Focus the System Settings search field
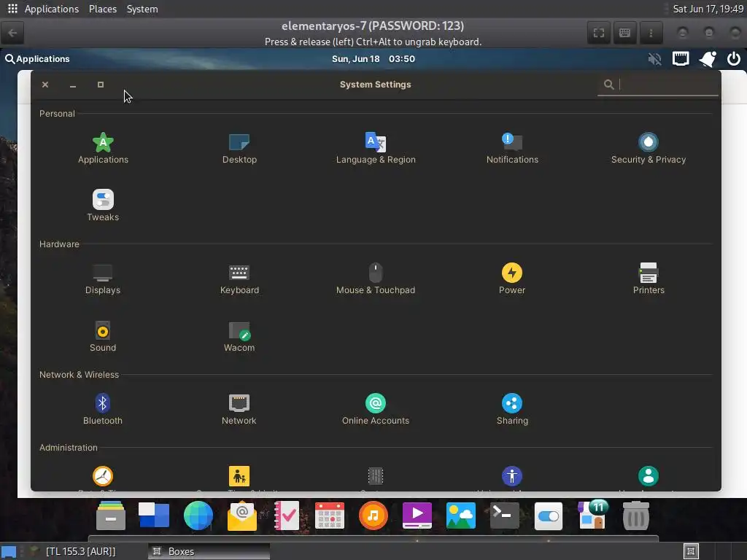Screen dimensions: 747x560 (x=658, y=85)
